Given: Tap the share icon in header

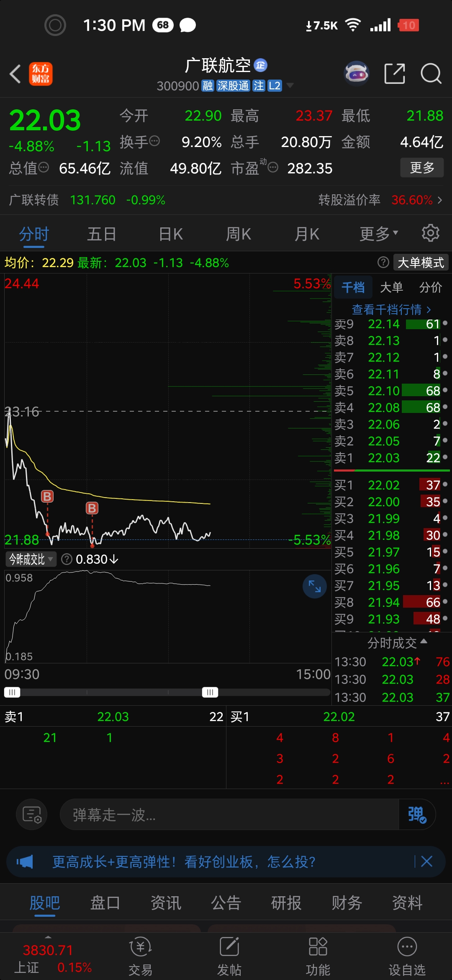Looking at the screenshot, I should (x=395, y=74).
